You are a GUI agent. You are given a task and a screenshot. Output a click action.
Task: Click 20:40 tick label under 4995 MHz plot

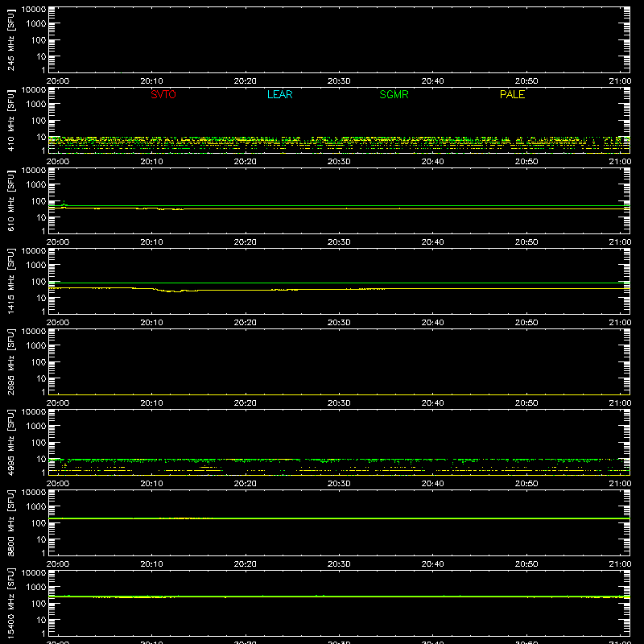(432, 484)
